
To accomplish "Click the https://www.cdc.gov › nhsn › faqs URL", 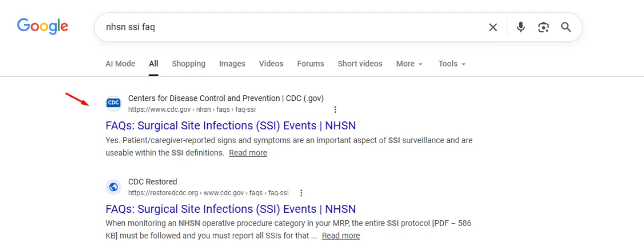I will point(192,109).
